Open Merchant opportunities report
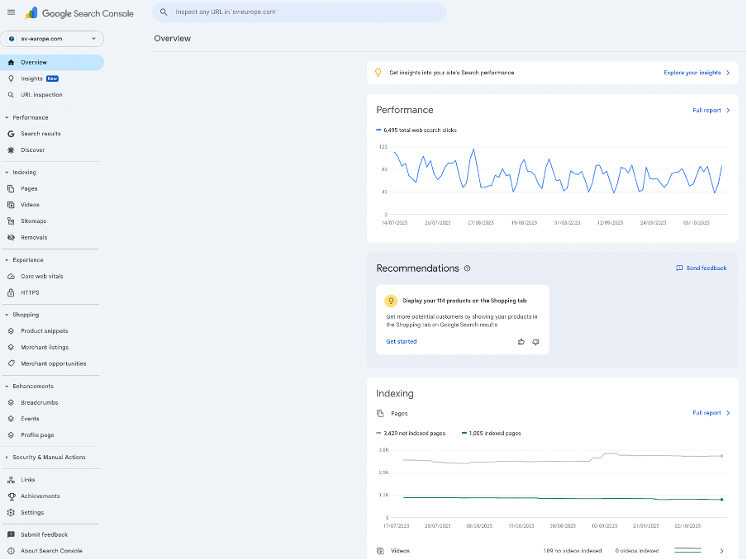 [53, 363]
